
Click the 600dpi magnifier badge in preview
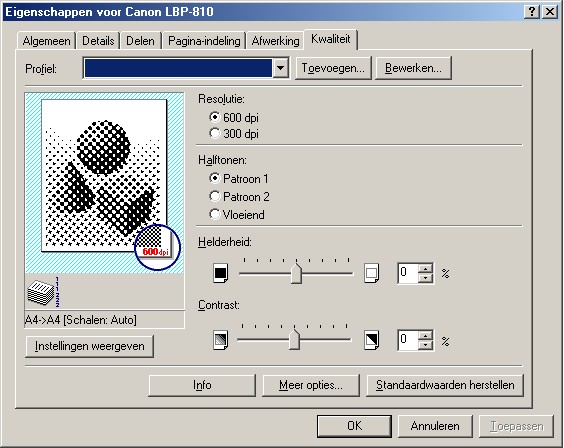click(157, 247)
